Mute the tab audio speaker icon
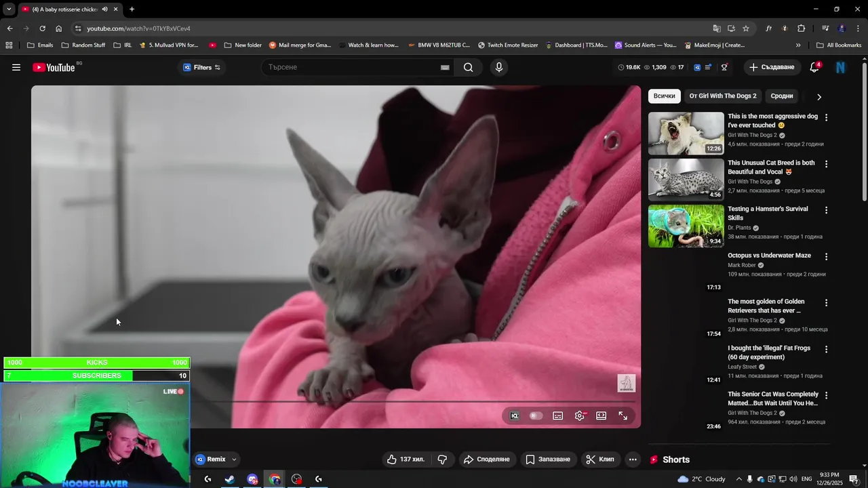 [104, 9]
